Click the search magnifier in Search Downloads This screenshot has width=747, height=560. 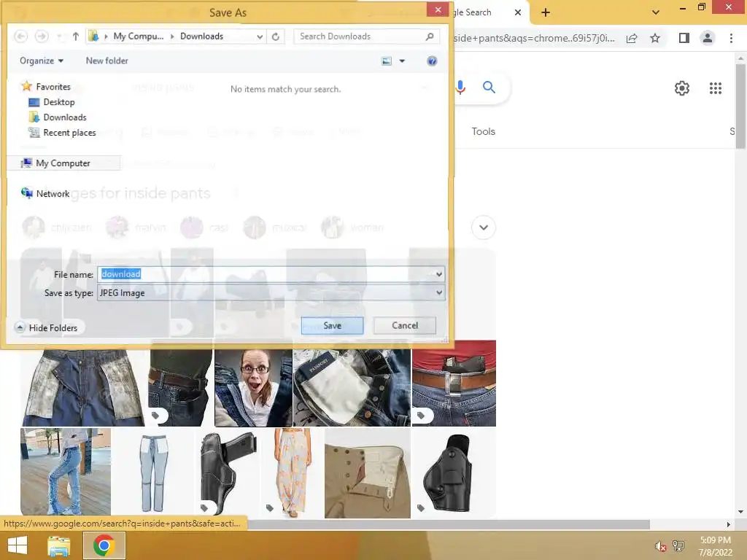[x=429, y=36]
